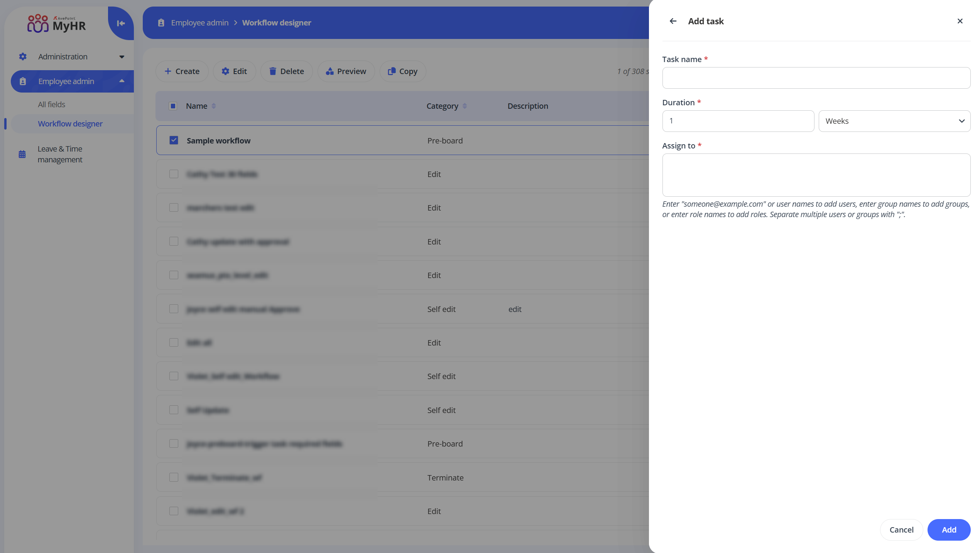Viewport: 980px width, 553px height.
Task: Open the All fields page
Action: pyautogui.click(x=52, y=104)
